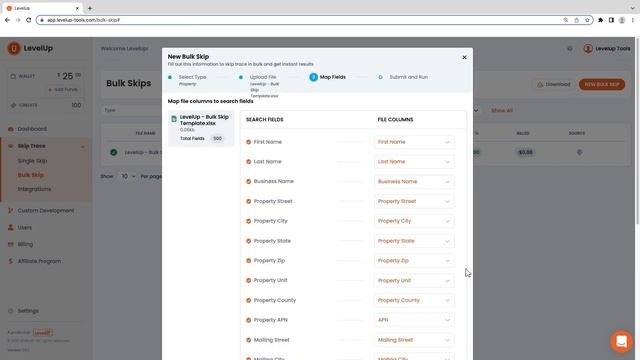Open Affiliate Program in sidebar
Screen dimensions: 640x360
pyautogui.click(x=39, y=261)
